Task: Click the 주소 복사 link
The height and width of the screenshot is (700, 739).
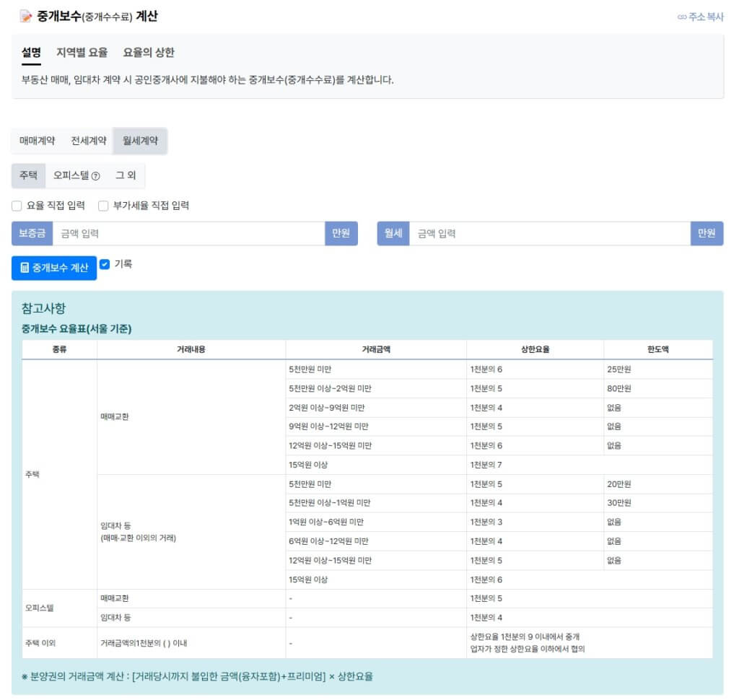Action: tap(706, 17)
